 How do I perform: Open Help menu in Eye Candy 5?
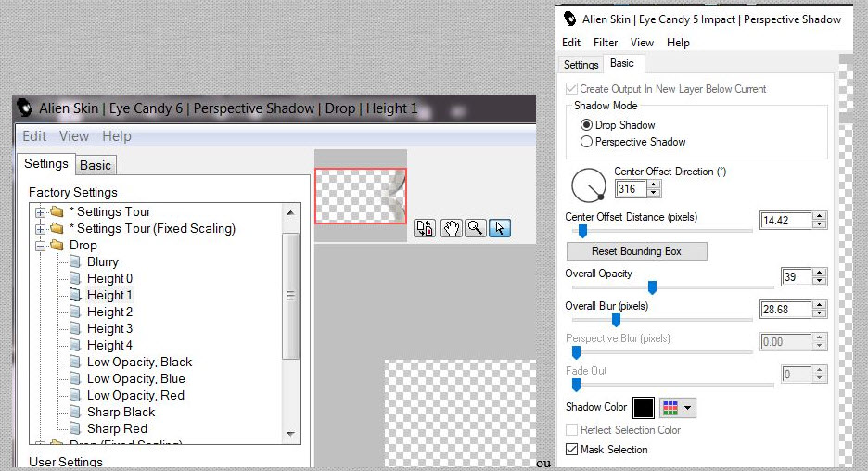coord(678,43)
